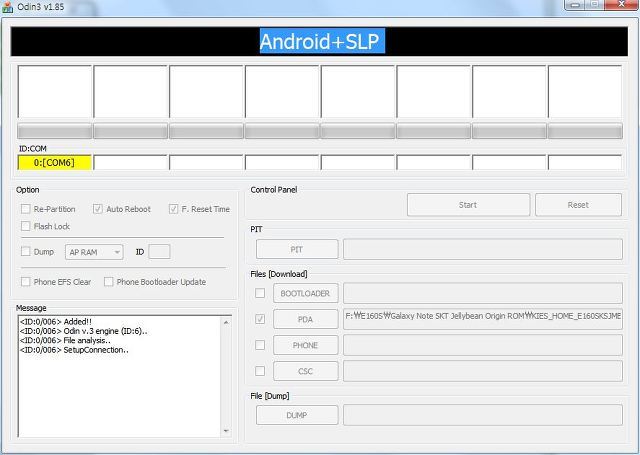Click the 'Odin v.3 engine (ID:6)..' log line

point(84,331)
